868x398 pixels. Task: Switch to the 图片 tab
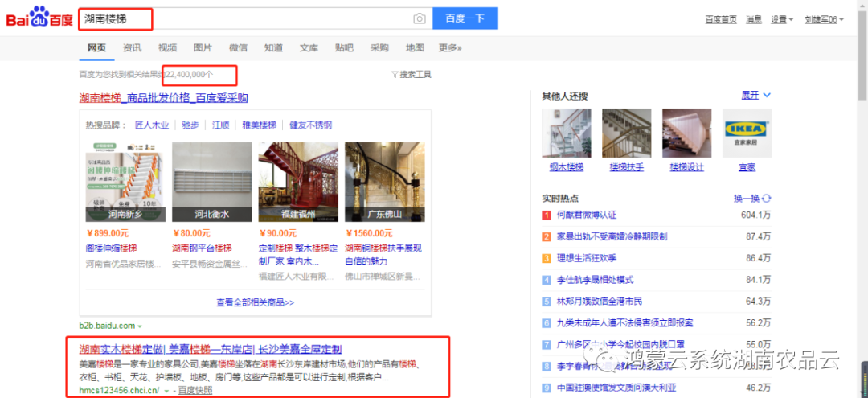203,48
